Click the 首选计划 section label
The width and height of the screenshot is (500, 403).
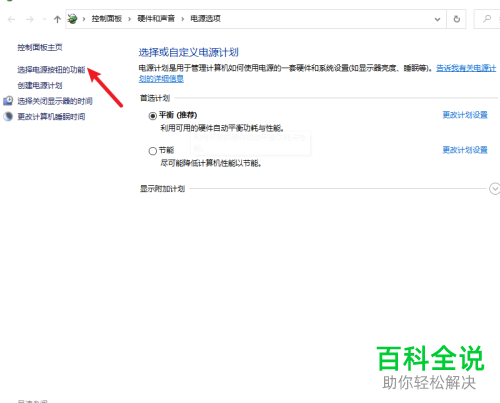(155, 98)
